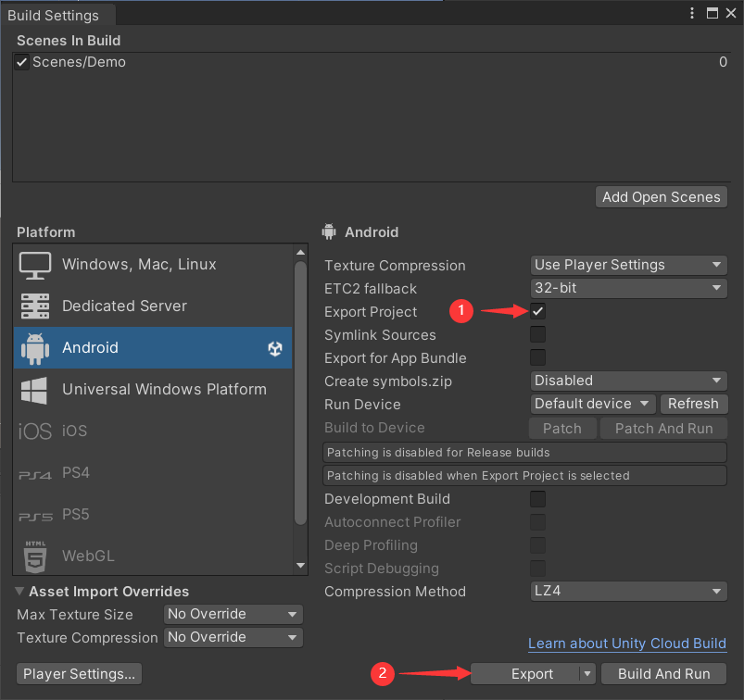The width and height of the screenshot is (744, 700).
Task: Click the Add Open Scenes button
Action: point(661,196)
